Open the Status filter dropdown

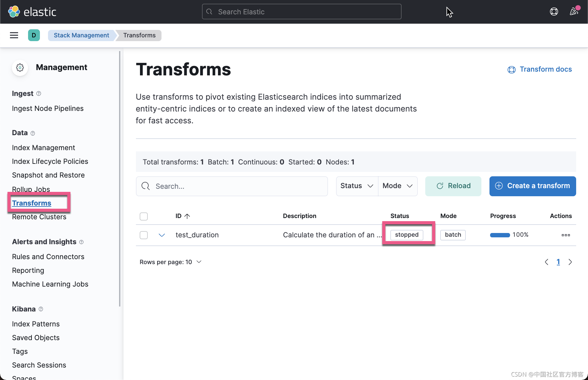pos(356,186)
